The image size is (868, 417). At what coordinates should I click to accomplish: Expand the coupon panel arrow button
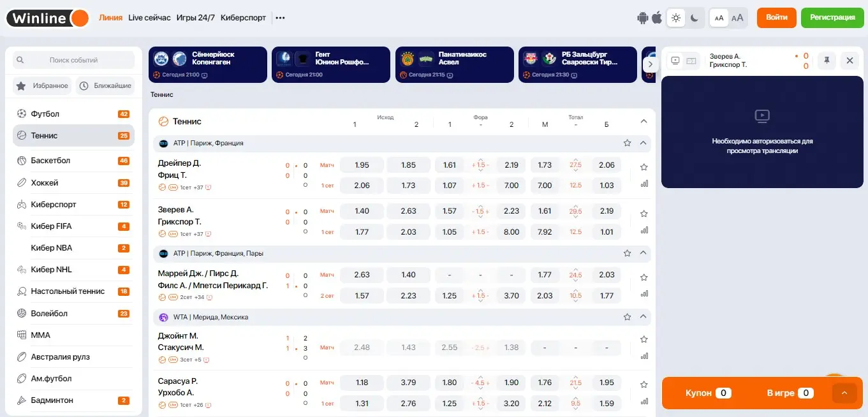[x=844, y=393]
